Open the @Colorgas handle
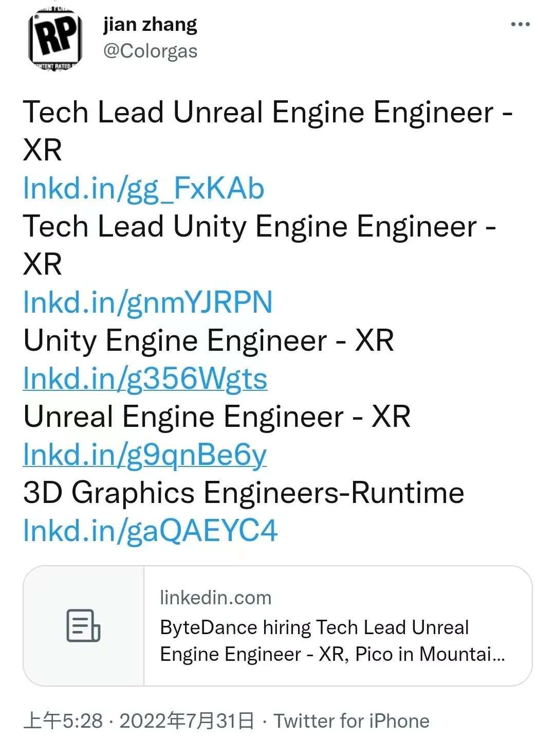This screenshot has height=756, width=555. coord(150,51)
